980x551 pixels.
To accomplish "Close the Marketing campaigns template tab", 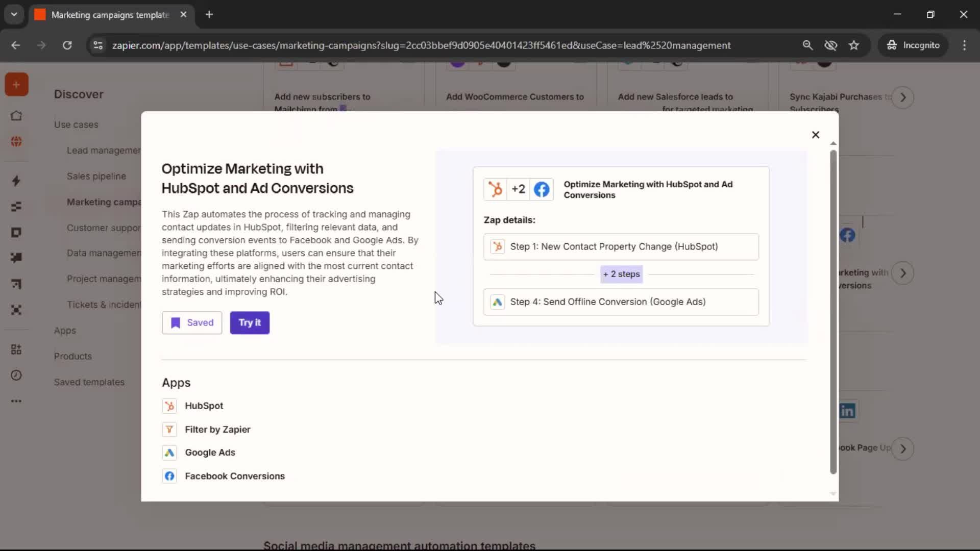I will click(x=183, y=15).
